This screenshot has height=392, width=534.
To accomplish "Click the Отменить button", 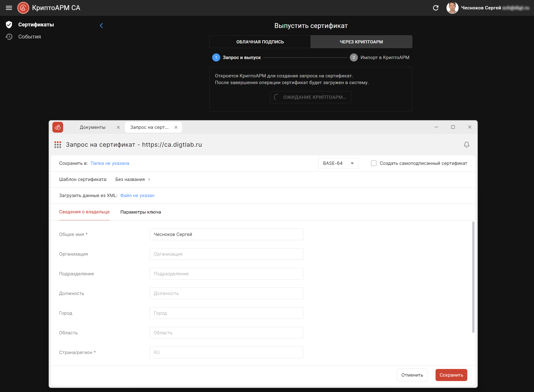I will pos(412,375).
